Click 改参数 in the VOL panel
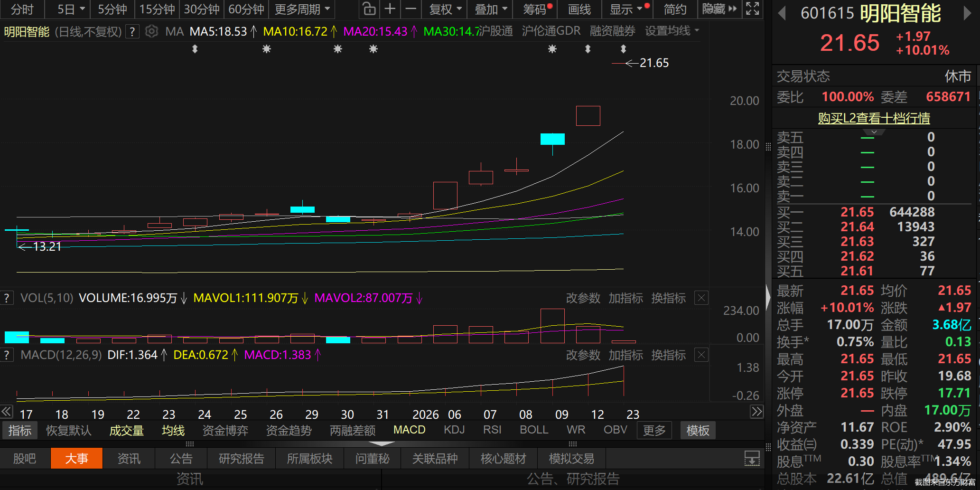 [x=583, y=298]
